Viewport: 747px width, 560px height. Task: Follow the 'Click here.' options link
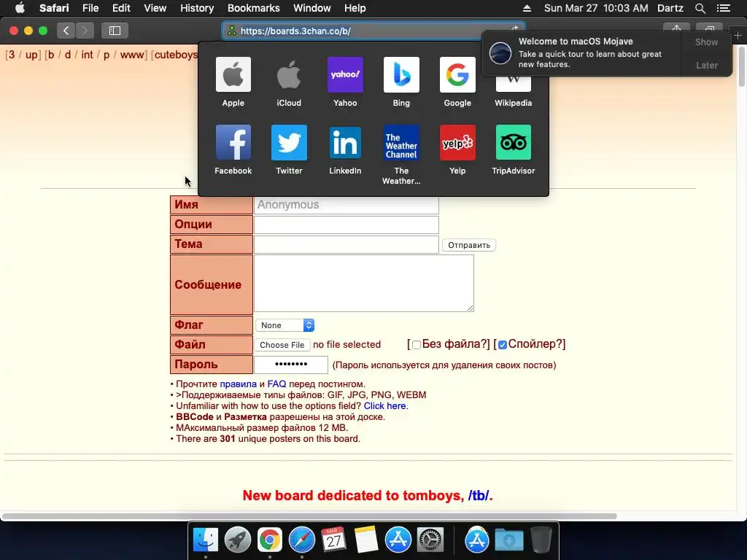[x=386, y=405]
